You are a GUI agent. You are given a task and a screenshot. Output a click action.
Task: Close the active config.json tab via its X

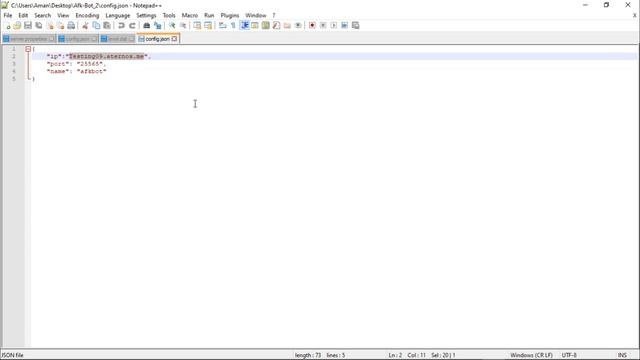pyautogui.click(x=174, y=39)
